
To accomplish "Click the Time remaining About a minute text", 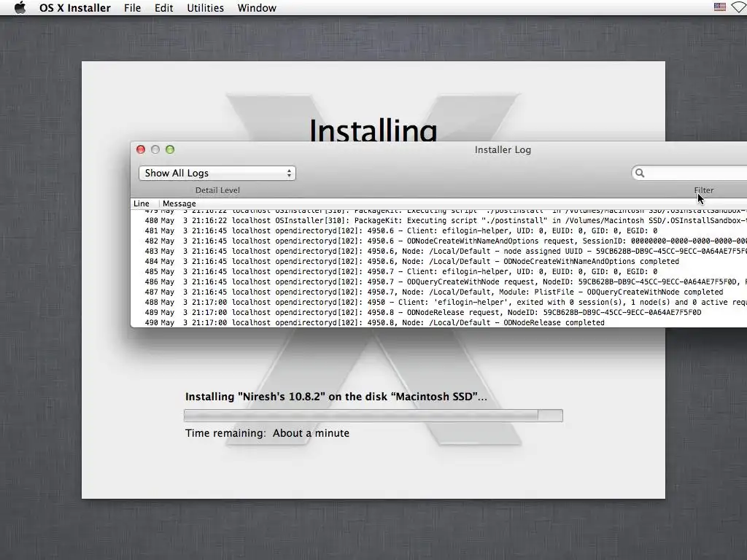I will point(267,433).
